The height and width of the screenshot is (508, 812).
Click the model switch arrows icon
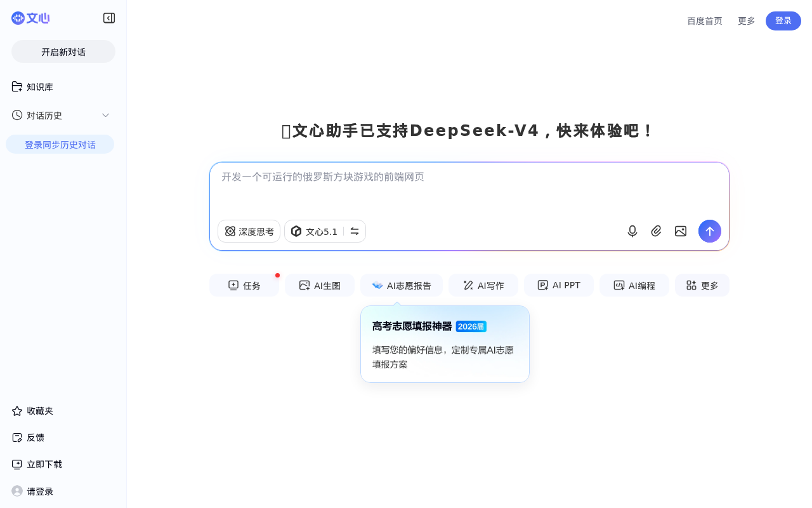[355, 231]
